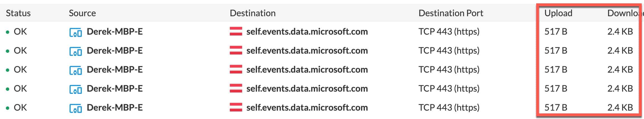
Task: Click the Austria flag icon in the fourth row
Action: 236,88
